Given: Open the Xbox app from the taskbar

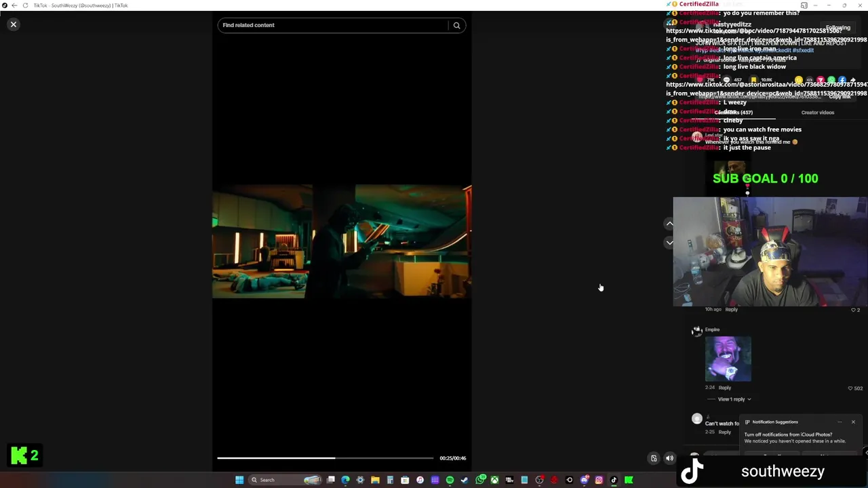Looking at the screenshot, I should coord(494,480).
